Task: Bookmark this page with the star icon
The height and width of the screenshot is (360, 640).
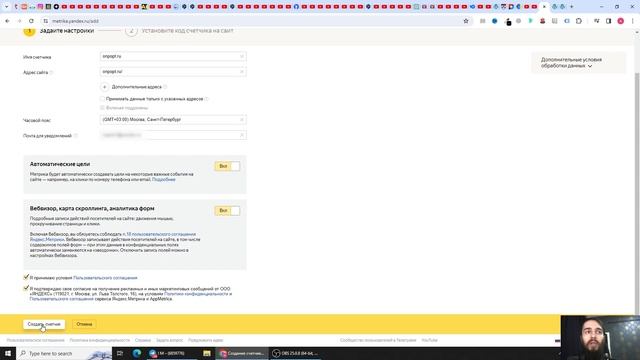Action: pos(466,21)
